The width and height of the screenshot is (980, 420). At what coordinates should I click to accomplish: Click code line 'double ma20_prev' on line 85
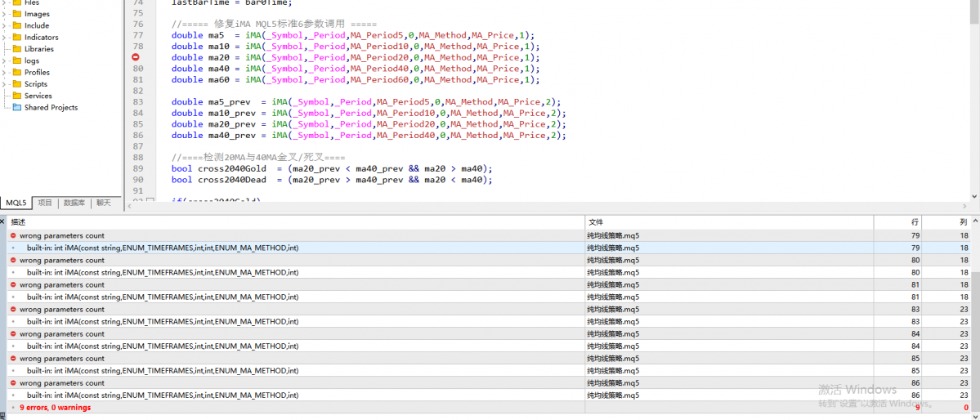pyautogui.click(x=369, y=124)
